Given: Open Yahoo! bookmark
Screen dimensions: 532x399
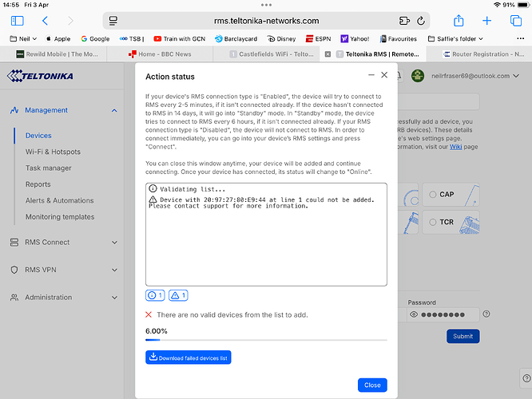Looking at the screenshot, I should 355,38.
